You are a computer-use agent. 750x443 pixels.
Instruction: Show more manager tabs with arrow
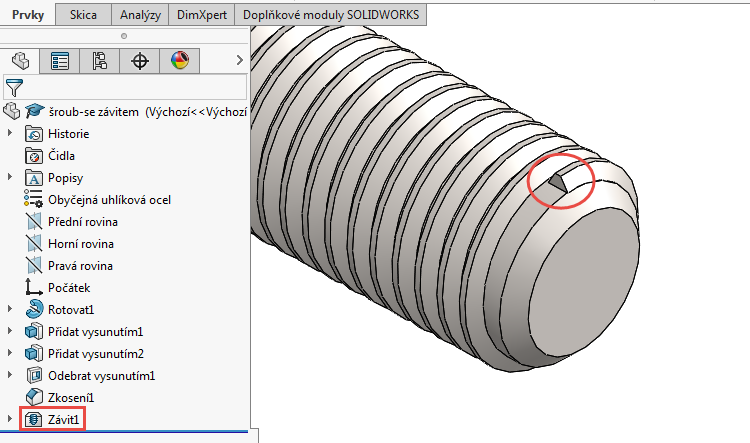click(x=240, y=60)
